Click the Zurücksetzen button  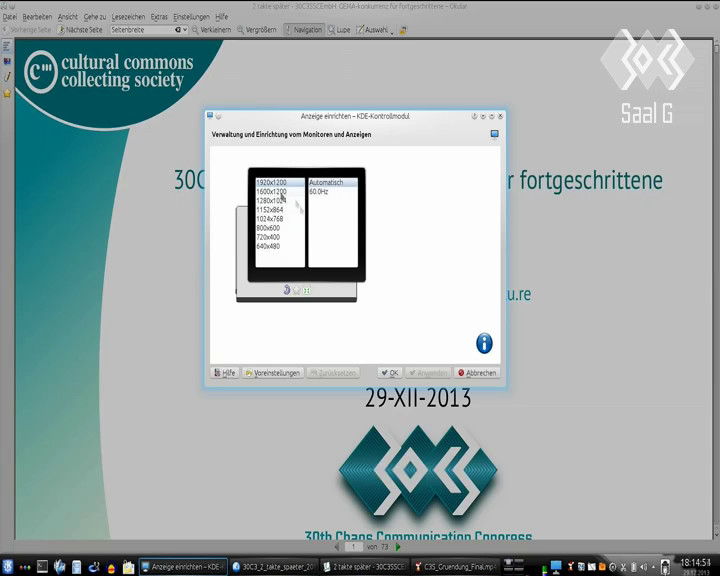click(333, 373)
